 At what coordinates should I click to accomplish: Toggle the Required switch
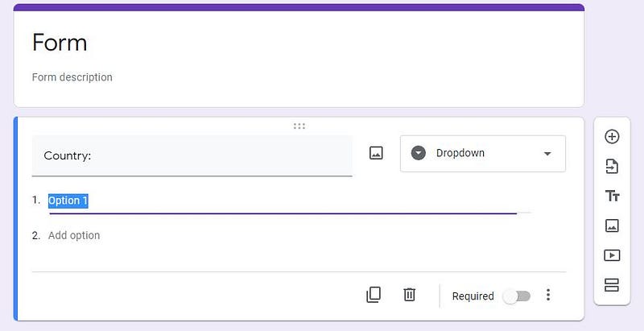click(x=516, y=296)
